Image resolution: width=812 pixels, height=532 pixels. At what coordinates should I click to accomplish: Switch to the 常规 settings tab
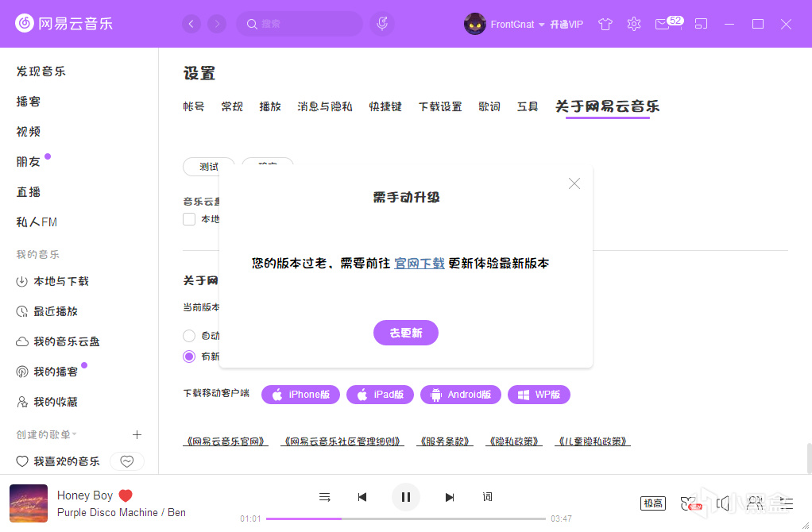pos(232,106)
